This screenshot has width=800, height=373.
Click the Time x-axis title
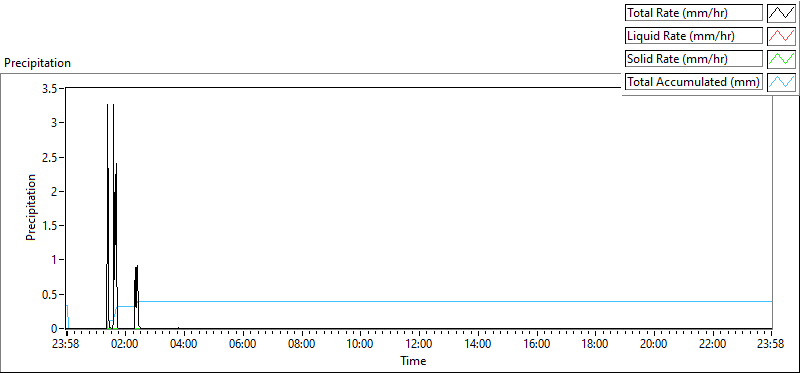click(x=413, y=361)
